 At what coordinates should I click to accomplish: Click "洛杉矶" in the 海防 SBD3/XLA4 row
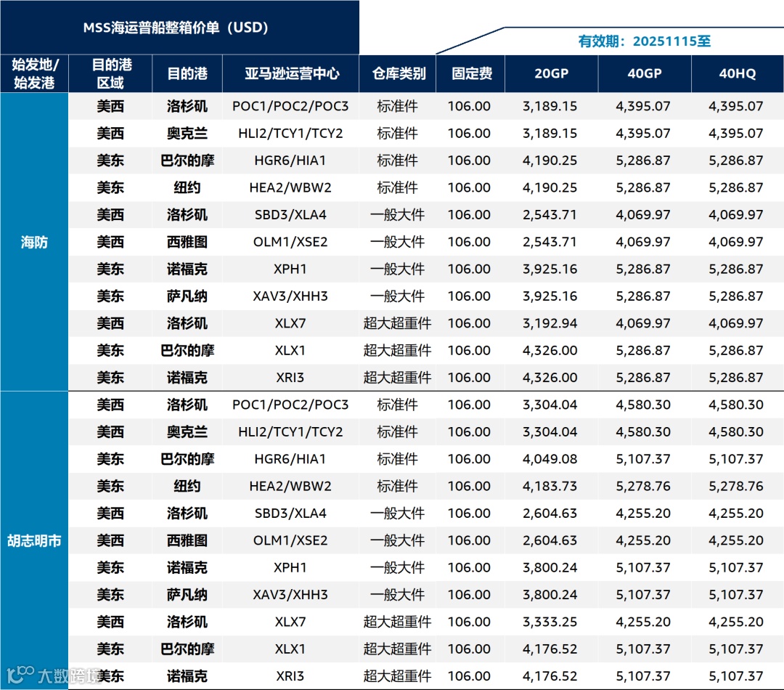tap(187, 215)
